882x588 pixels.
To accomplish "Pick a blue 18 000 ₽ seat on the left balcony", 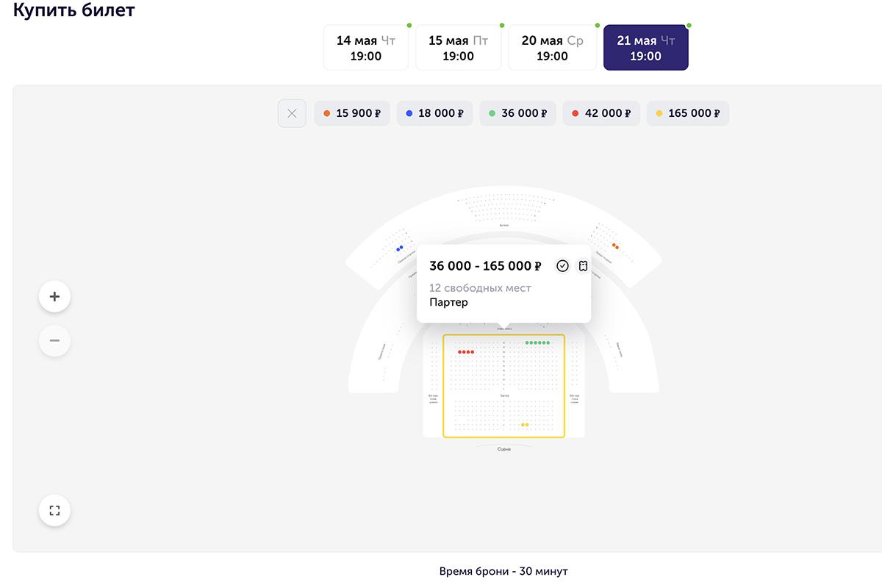I will [398, 248].
